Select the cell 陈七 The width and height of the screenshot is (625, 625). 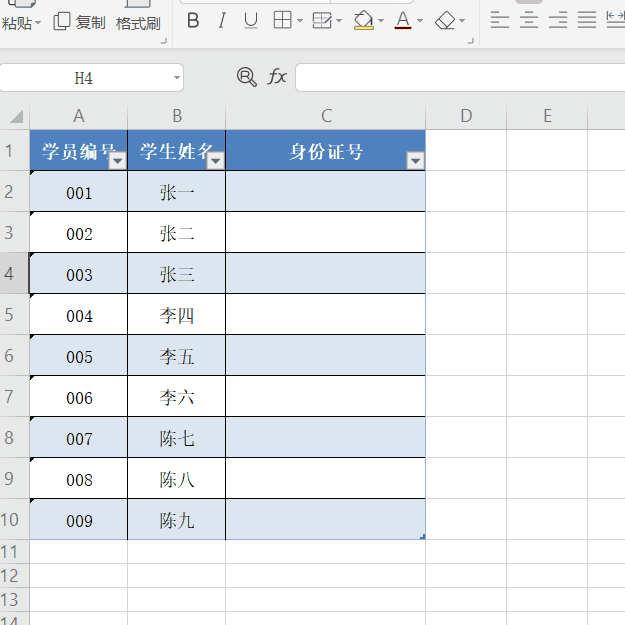(x=177, y=438)
